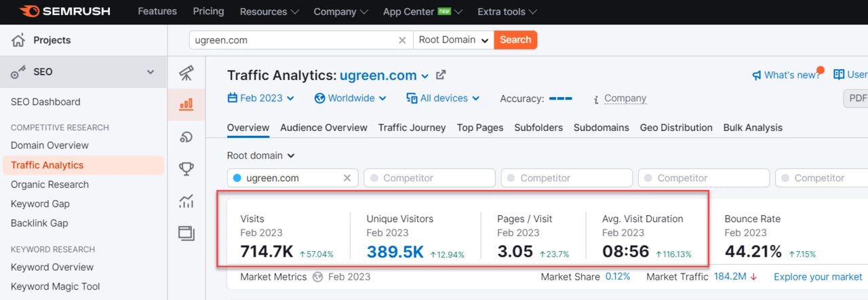Click the Explore your market link
The width and height of the screenshot is (868, 300).
pos(818,277)
